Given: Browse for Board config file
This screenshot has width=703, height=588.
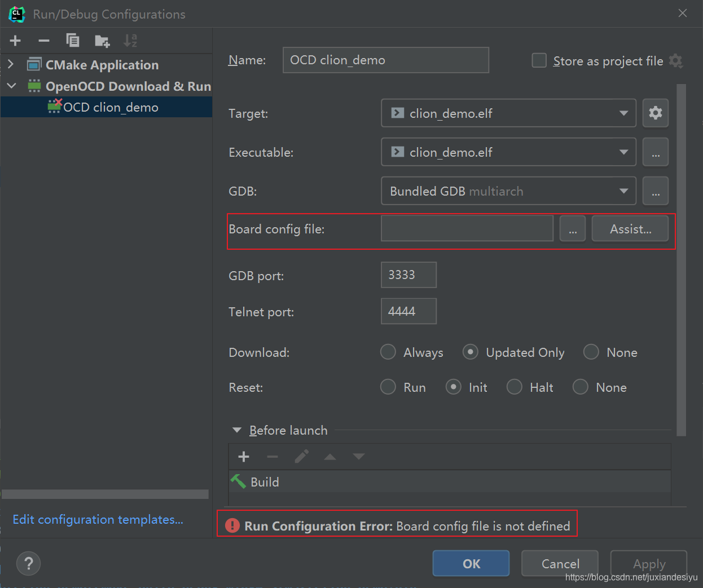Looking at the screenshot, I should coord(573,229).
